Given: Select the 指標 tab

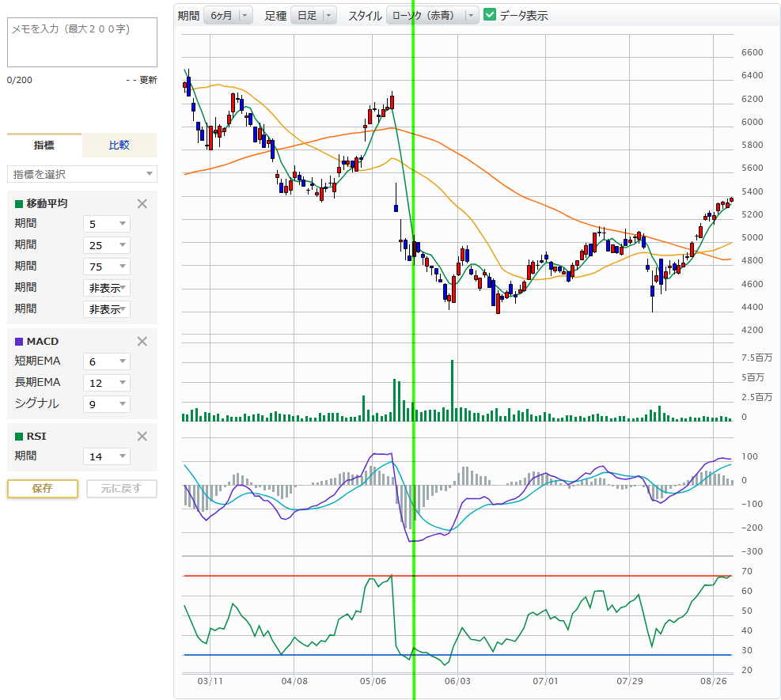Looking at the screenshot, I should point(44,146).
